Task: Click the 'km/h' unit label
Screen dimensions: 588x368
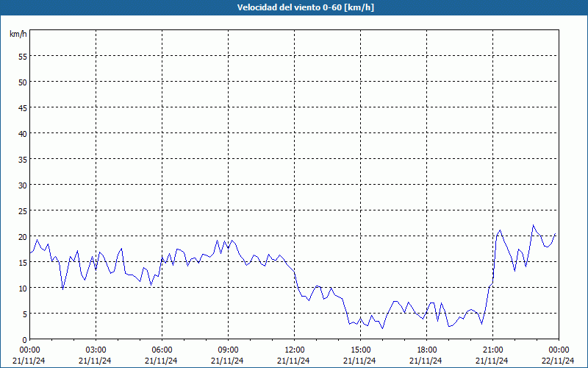Action: click(x=18, y=34)
